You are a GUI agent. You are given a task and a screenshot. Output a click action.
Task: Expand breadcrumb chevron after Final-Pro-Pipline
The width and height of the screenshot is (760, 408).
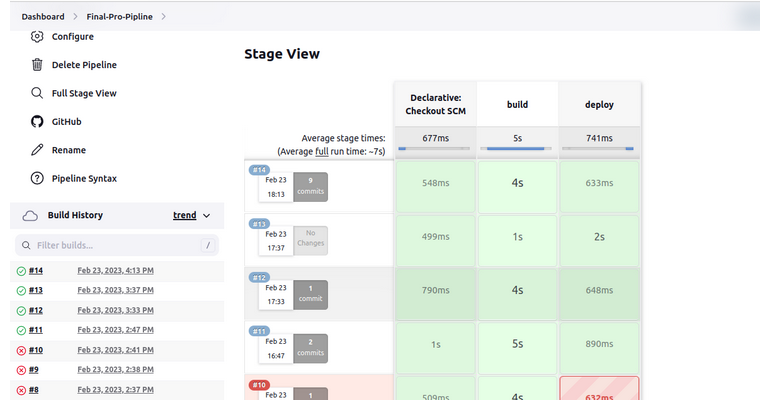point(163,16)
